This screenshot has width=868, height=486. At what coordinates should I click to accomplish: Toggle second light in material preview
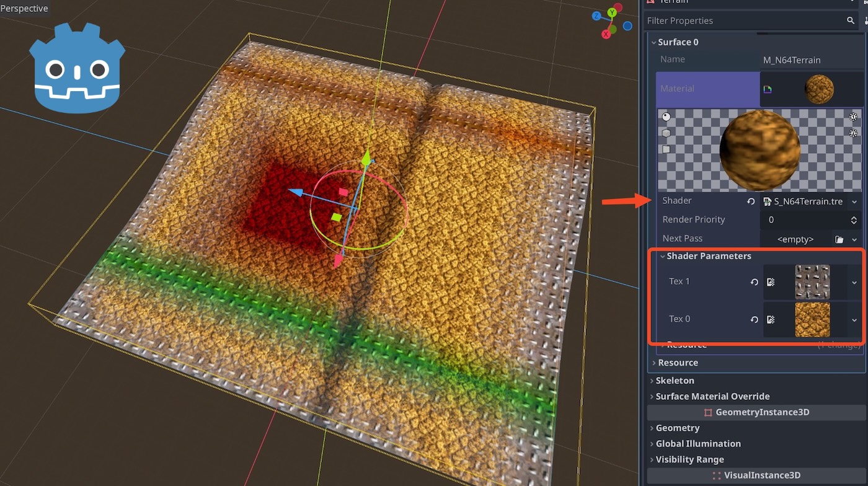point(853,133)
